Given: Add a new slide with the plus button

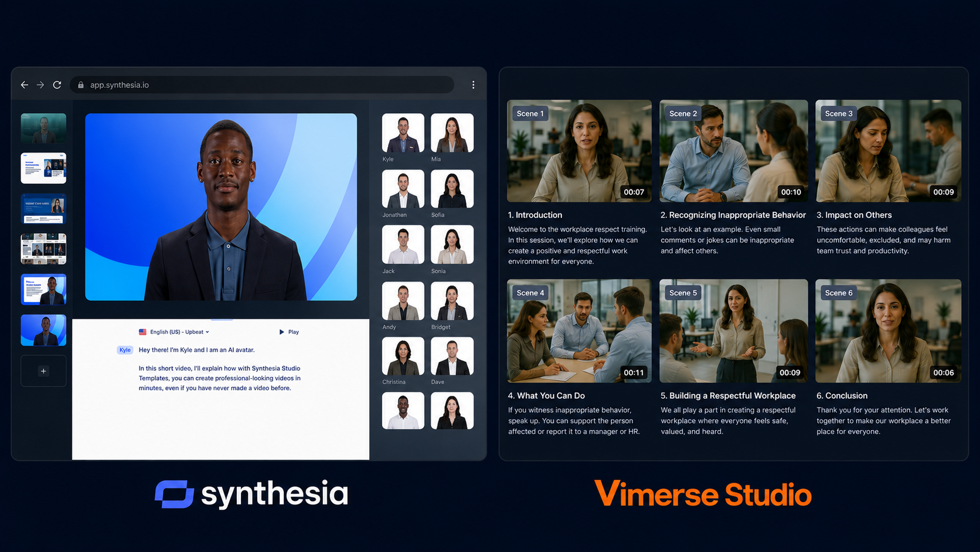Looking at the screenshot, I should pyautogui.click(x=43, y=371).
